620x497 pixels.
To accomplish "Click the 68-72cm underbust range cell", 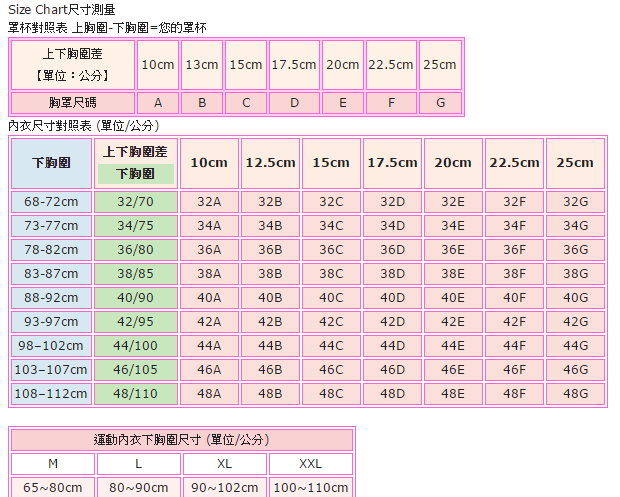I will (50, 202).
